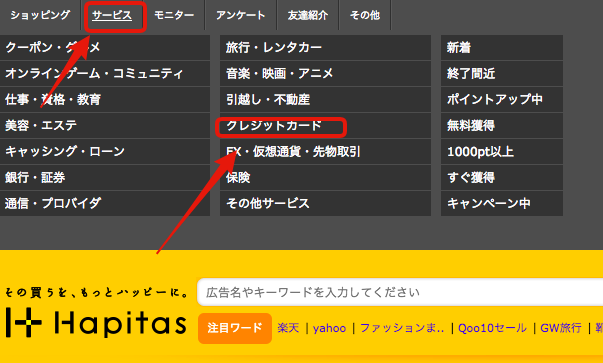603x363 pixels.
Task: Open the サービス tab
Action: pyautogui.click(x=112, y=15)
